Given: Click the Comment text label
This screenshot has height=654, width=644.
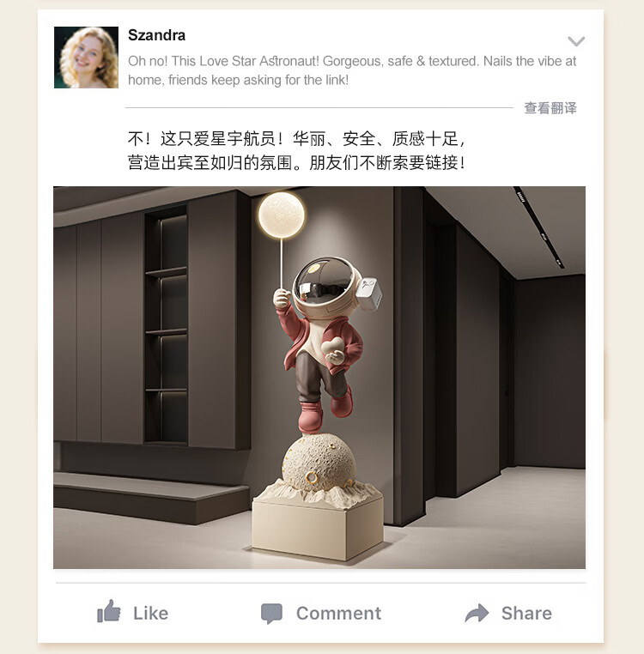Looking at the screenshot, I should [338, 613].
